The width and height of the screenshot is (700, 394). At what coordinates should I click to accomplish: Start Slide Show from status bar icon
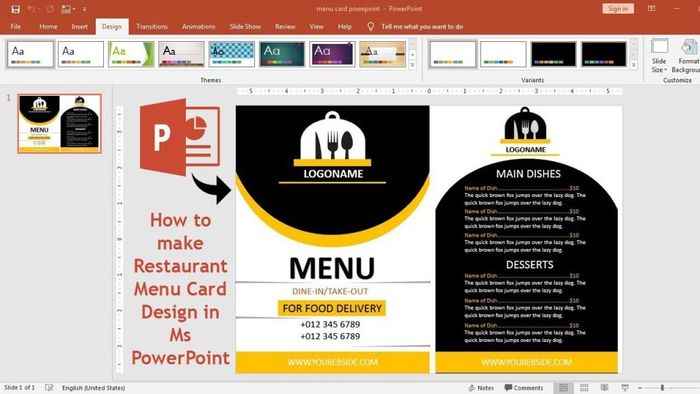[x=625, y=388]
